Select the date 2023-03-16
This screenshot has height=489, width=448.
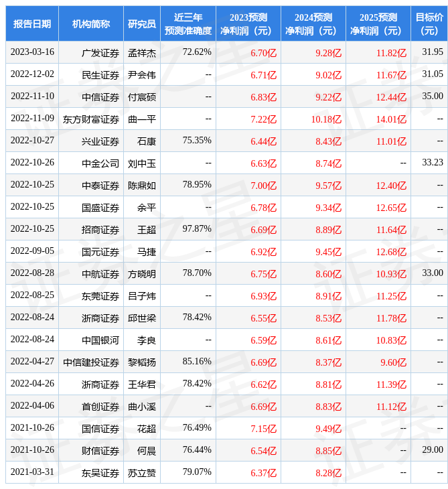pos(32,52)
